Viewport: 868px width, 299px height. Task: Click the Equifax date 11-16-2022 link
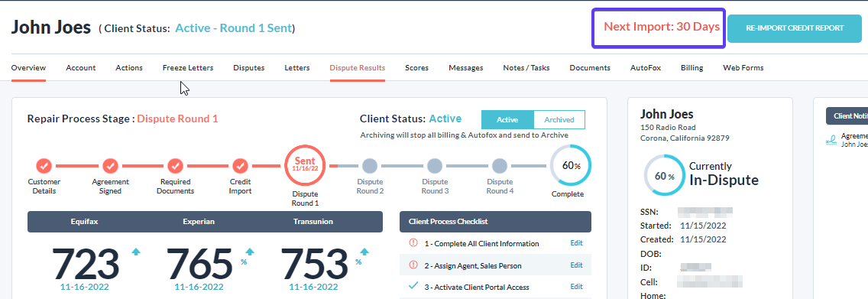85,287
